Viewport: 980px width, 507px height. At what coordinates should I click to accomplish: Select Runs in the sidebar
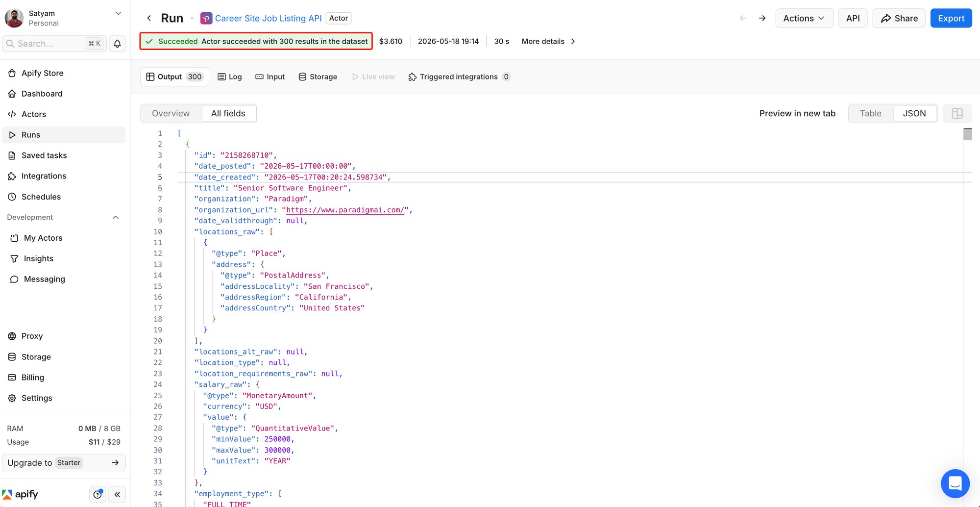(x=64, y=135)
